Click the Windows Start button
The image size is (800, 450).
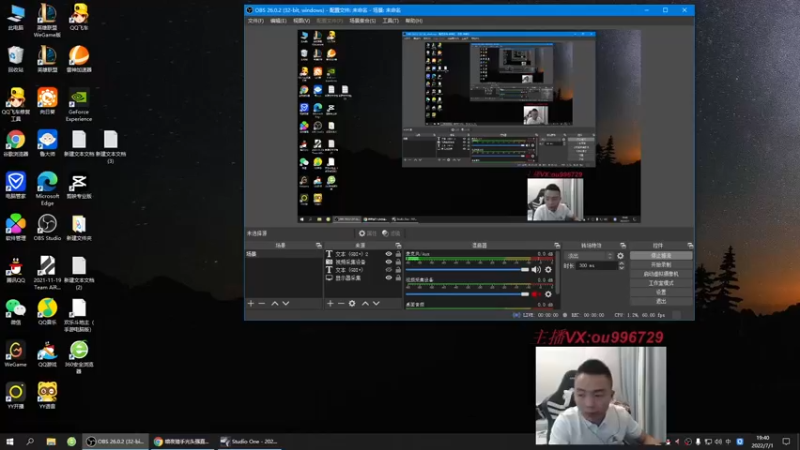[x=10, y=441]
